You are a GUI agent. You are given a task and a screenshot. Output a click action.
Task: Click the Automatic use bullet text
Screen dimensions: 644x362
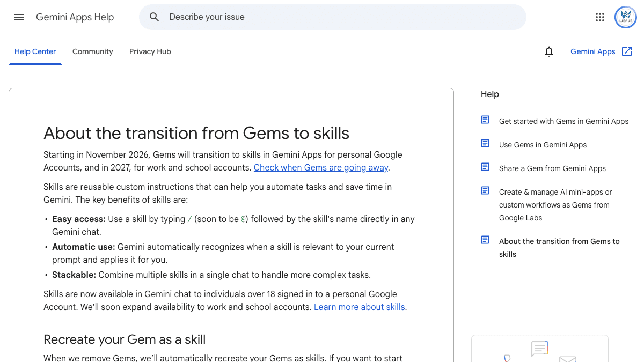pyautogui.click(x=223, y=253)
